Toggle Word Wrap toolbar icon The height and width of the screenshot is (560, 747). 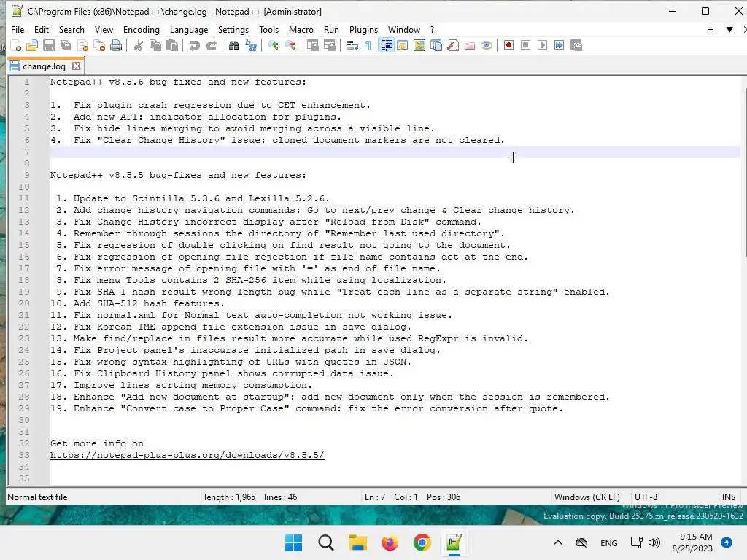point(352,45)
